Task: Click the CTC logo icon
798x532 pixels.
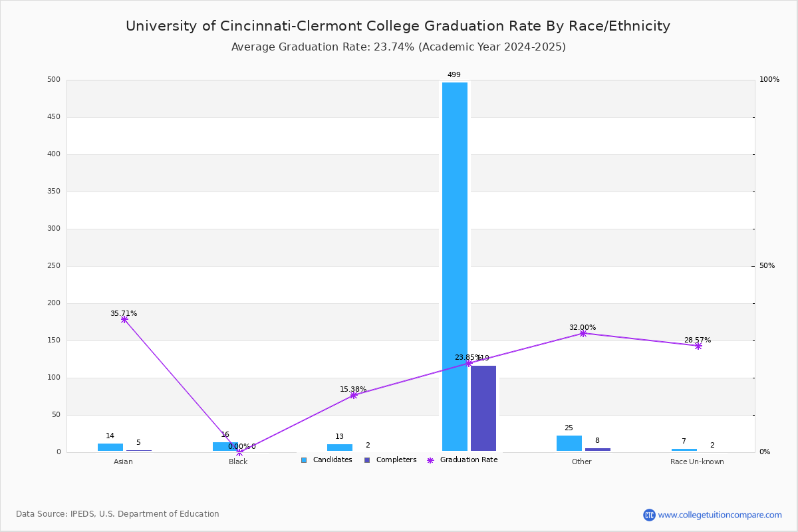Action: (x=649, y=515)
